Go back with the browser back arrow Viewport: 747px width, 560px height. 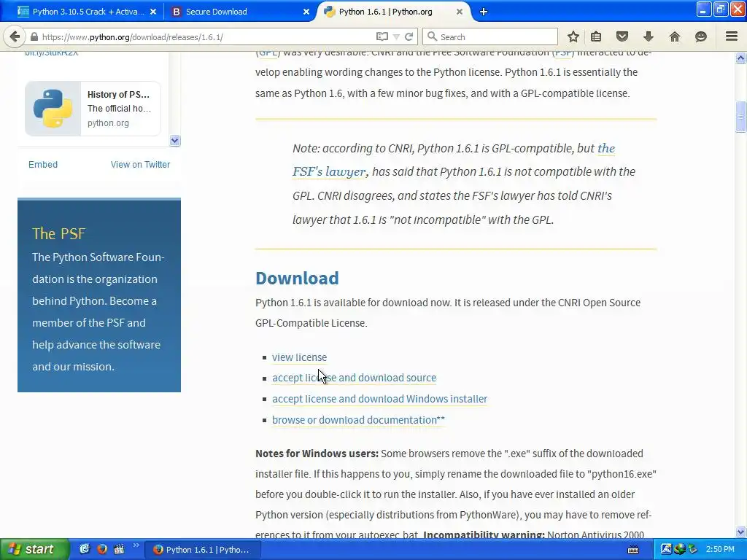click(x=15, y=36)
